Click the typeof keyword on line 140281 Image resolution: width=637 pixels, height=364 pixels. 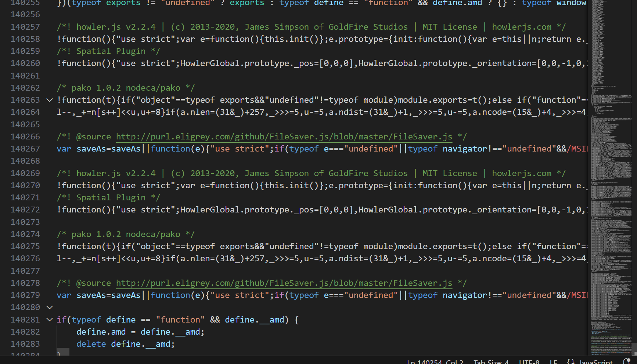click(86, 320)
